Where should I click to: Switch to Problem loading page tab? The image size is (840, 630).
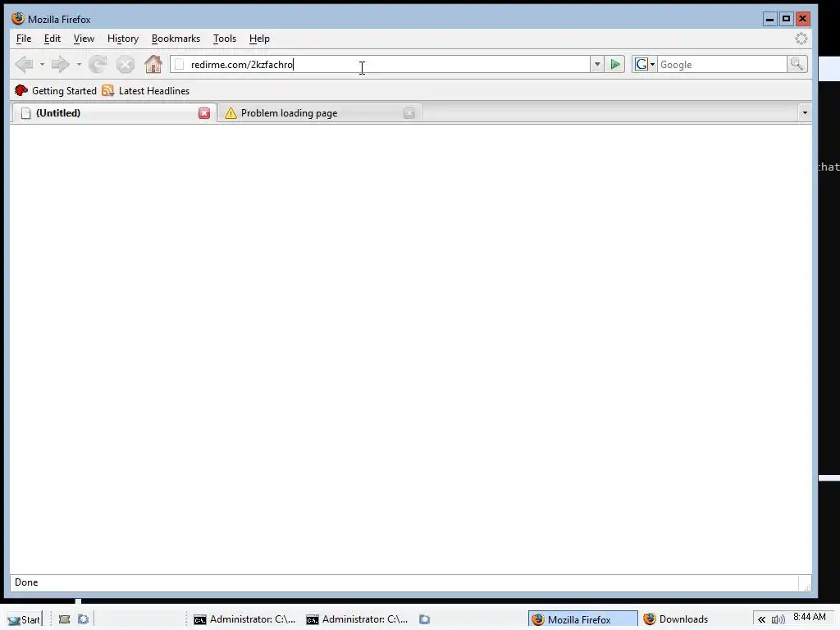[x=319, y=113]
